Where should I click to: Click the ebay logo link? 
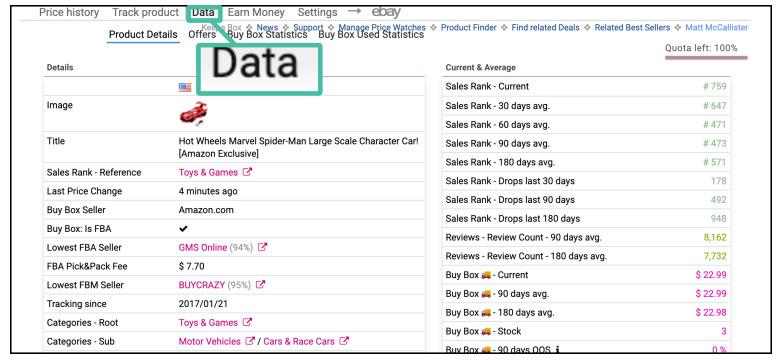386,12
